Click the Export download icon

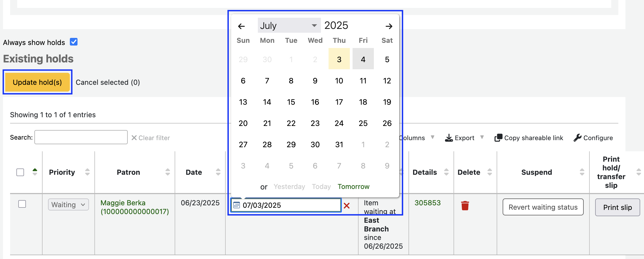449,138
